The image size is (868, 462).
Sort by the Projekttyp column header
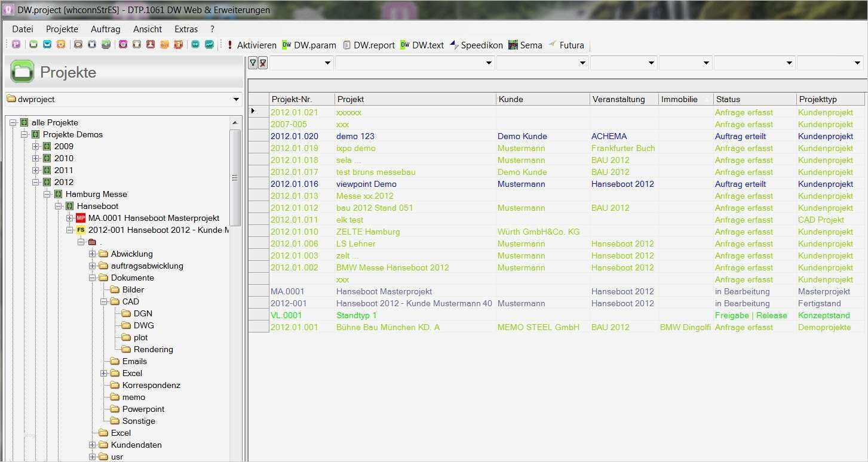click(830, 99)
